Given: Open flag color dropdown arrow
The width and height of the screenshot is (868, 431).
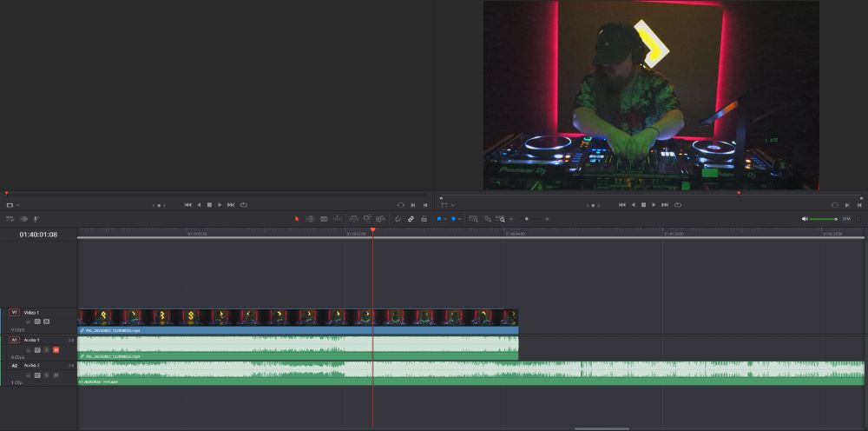Looking at the screenshot, I should [x=445, y=219].
